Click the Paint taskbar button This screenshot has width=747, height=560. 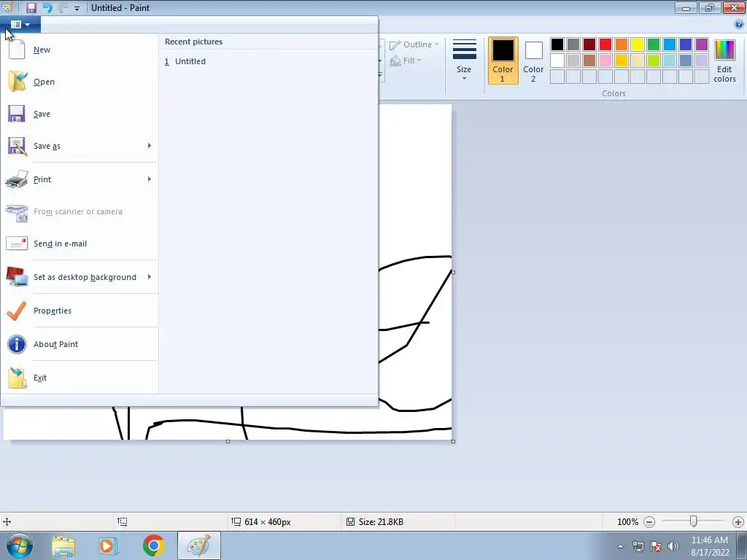point(199,545)
